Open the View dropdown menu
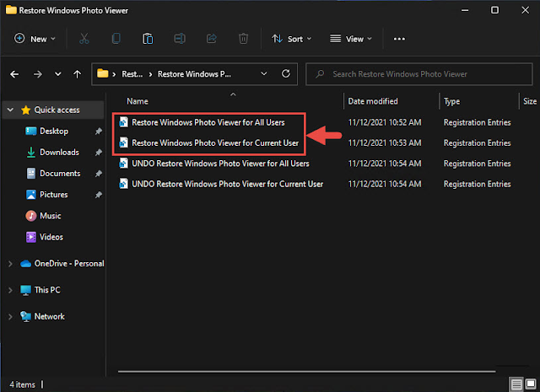The image size is (540, 392). tap(351, 39)
